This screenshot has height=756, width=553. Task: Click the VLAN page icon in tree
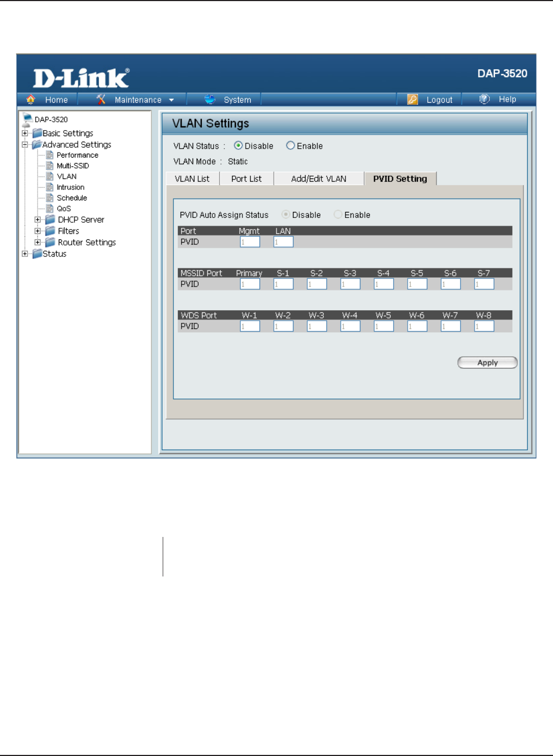coord(49,176)
